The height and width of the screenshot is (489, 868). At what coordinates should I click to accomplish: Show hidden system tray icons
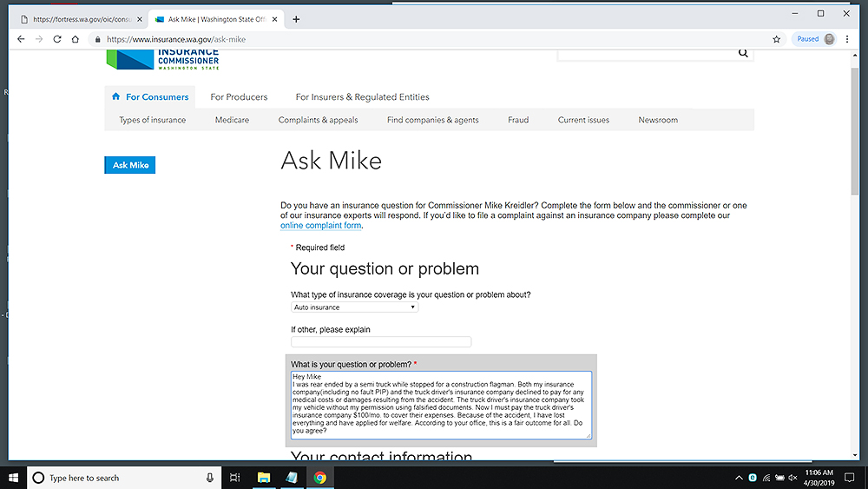tap(739, 478)
